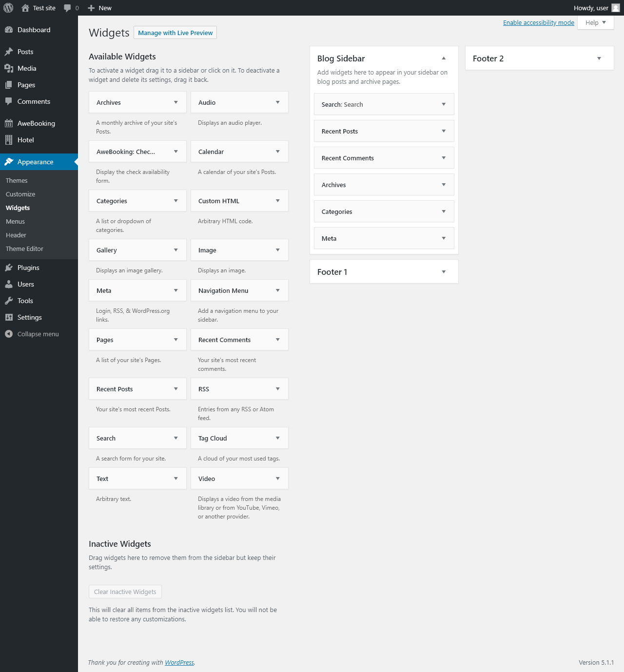Click the comments bubble icon in admin bar

pos(68,8)
